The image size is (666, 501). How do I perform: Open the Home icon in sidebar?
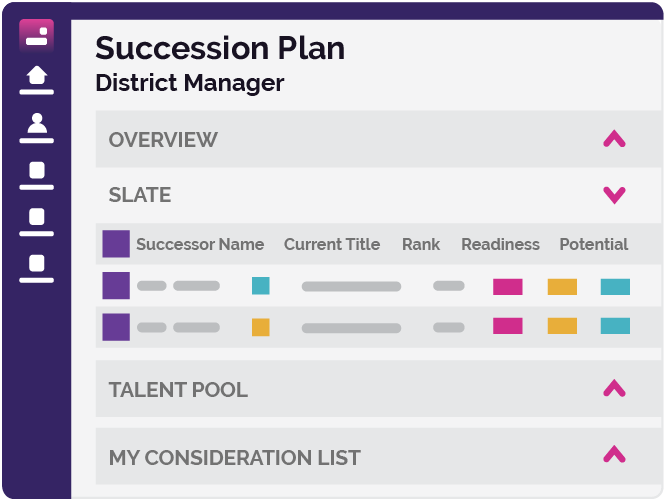37,78
